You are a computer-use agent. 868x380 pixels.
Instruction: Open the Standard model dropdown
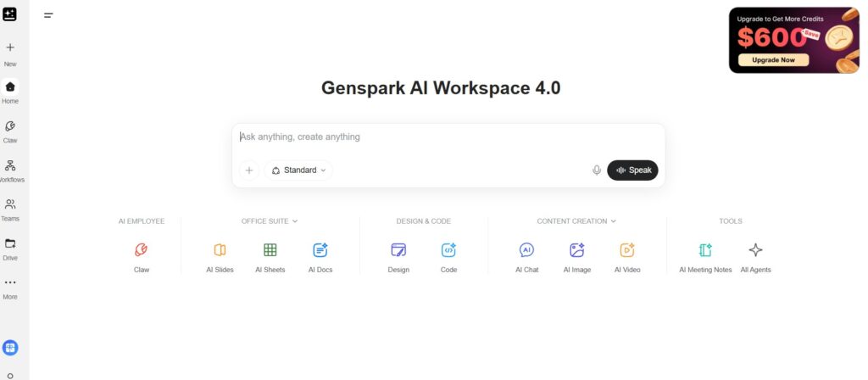pos(298,170)
